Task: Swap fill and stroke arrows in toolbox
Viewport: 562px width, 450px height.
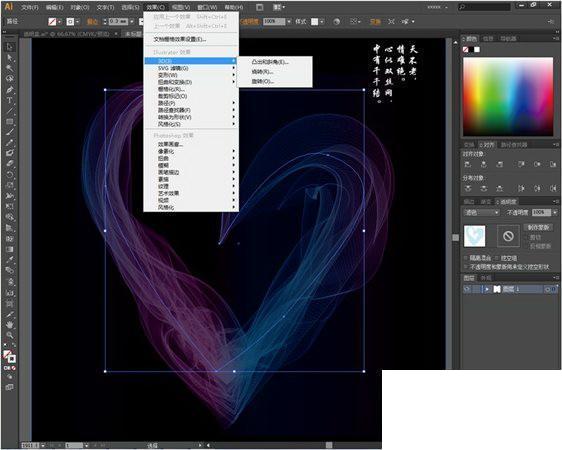Action: coord(14,345)
